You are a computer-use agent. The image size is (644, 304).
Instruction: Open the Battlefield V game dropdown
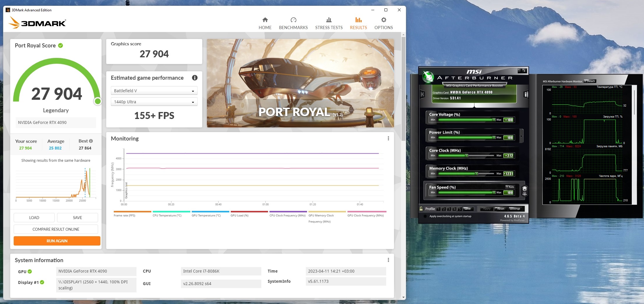point(154,91)
